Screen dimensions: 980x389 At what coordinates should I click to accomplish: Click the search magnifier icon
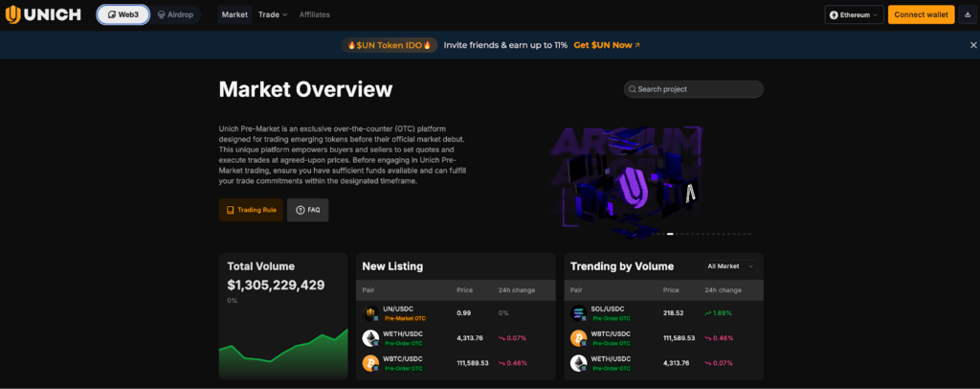coord(633,89)
